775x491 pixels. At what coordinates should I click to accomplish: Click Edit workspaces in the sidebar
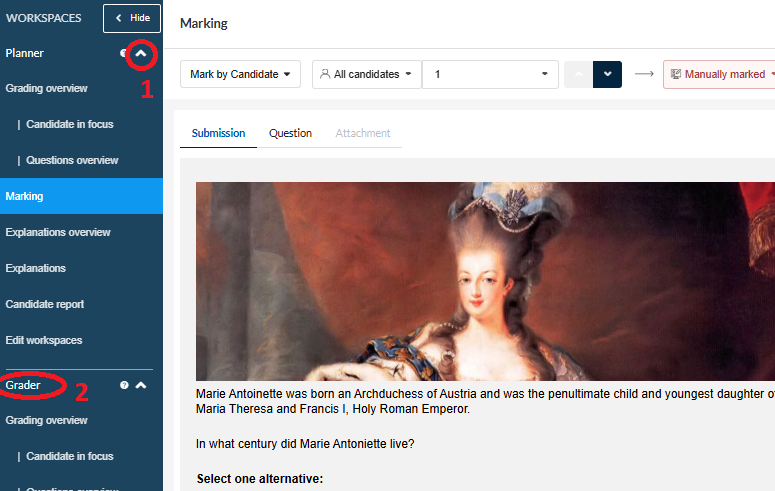[43, 340]
